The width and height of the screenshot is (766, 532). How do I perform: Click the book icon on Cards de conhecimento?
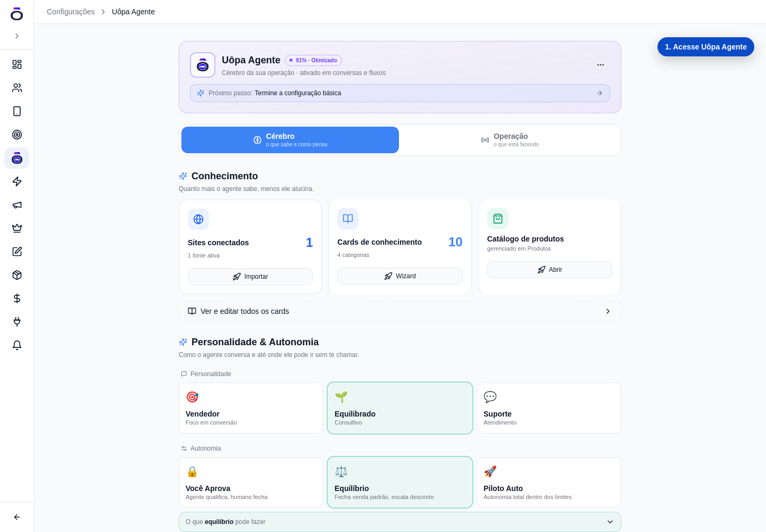(x=348, y=219)
